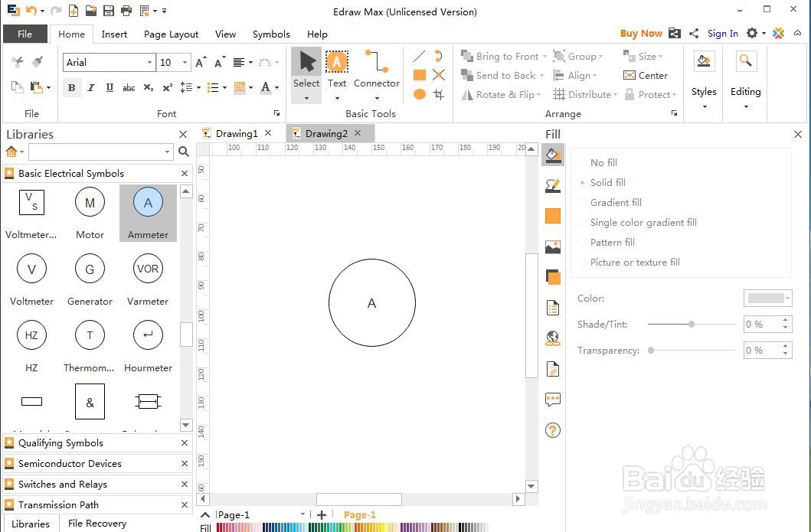Select the Ammeter symbol in library
Screen dimensions: 811x532
click(x=148, y=213)
